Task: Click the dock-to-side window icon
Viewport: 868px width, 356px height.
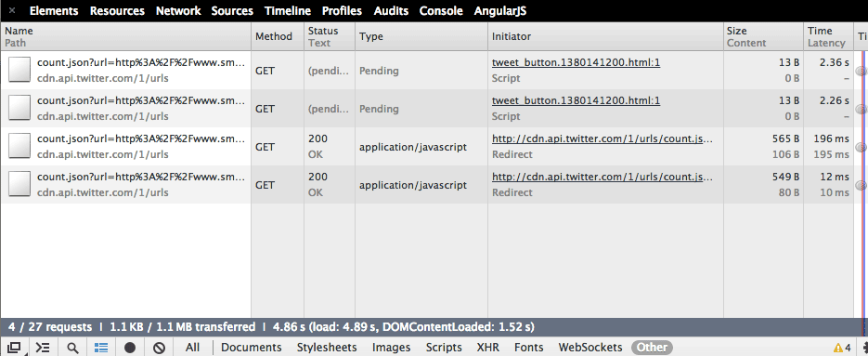Action: pyautogui.click(x=15, y=348)
